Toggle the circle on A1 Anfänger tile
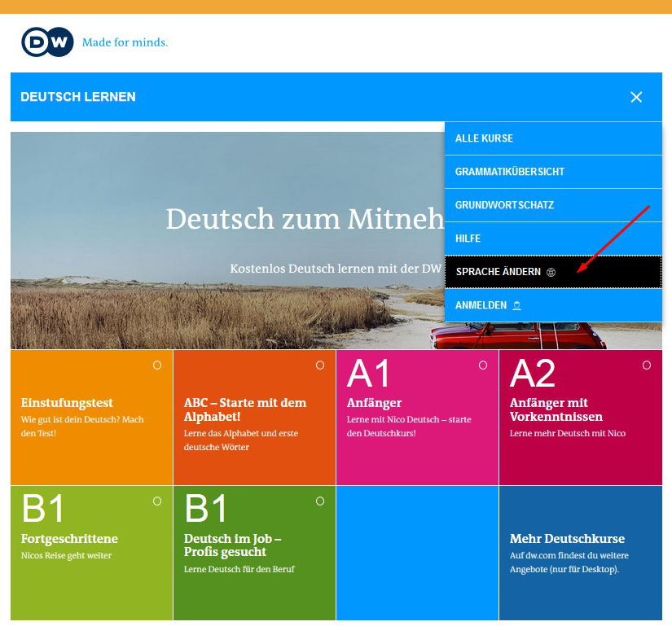The width and height of the screenshot is (672, 626). (483, 366)
